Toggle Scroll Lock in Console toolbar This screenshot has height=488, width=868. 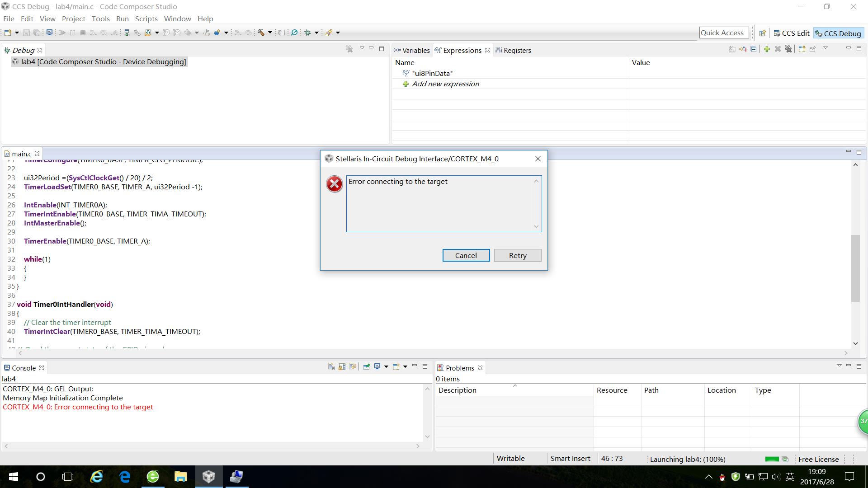point(342,367)
